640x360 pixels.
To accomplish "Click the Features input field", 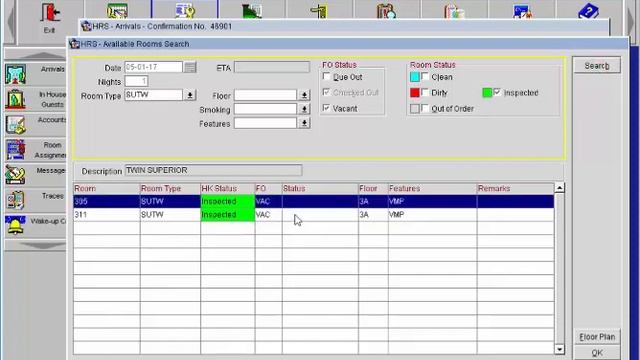I will (x=265, y=123).
